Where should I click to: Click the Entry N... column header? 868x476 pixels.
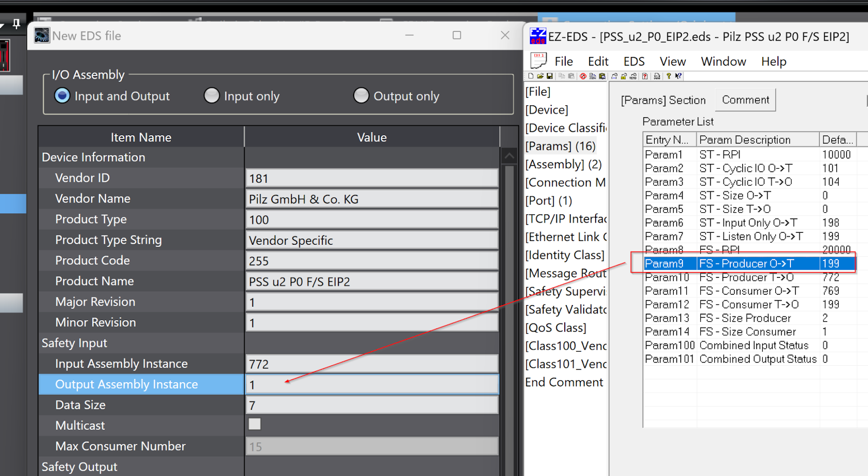pyautogui.click(x=669, y=139)
